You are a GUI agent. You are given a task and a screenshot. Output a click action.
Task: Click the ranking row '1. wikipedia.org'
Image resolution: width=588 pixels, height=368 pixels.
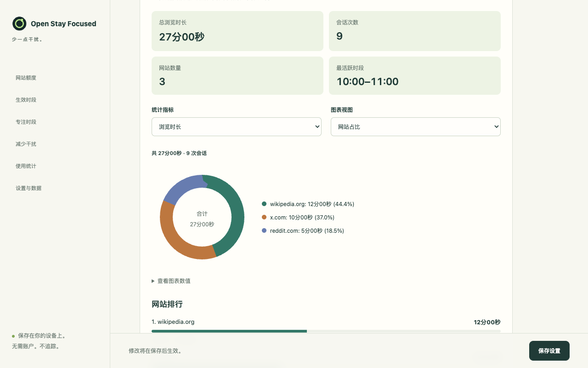pos(173,322)
